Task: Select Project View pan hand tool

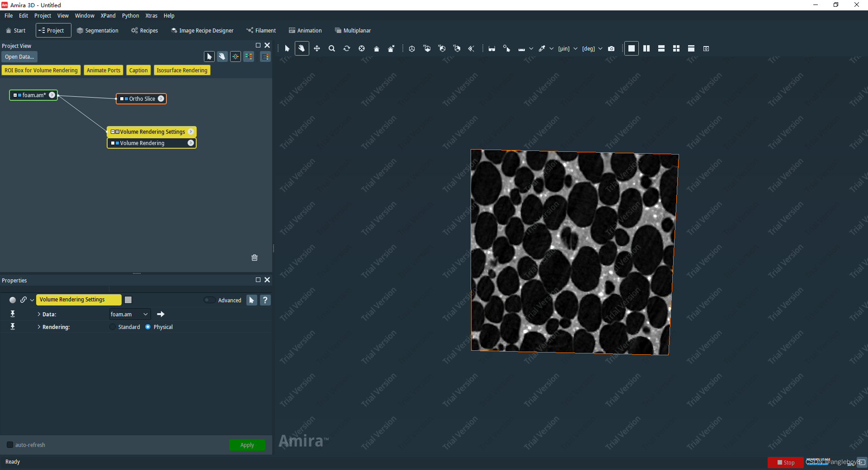Action: point(222,56)
